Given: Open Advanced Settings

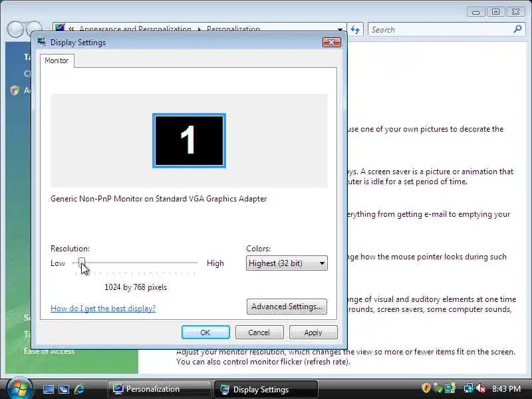Looking at the screenshot, I should click(287, 307).
